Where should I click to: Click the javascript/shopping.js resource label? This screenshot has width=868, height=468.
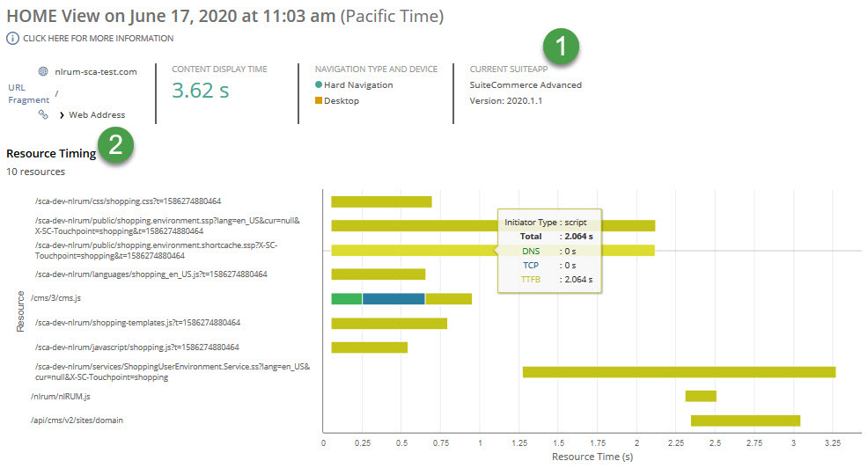click(136, 347)
